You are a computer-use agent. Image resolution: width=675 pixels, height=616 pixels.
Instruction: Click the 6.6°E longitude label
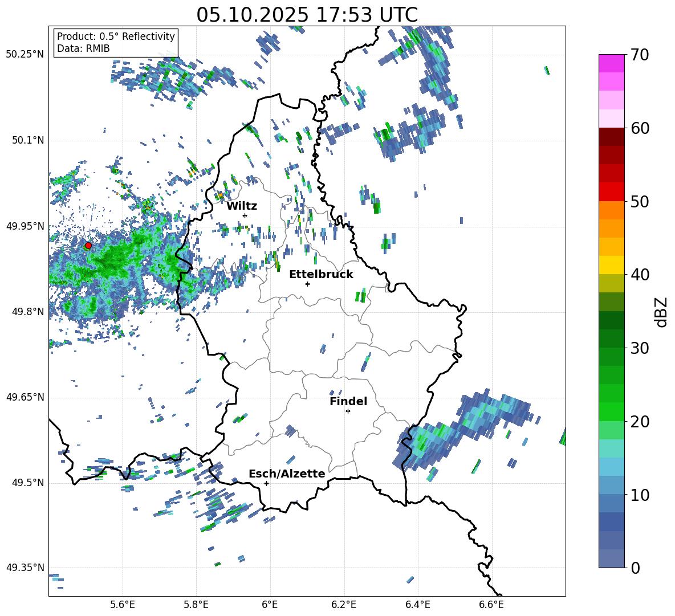(491, 605)
